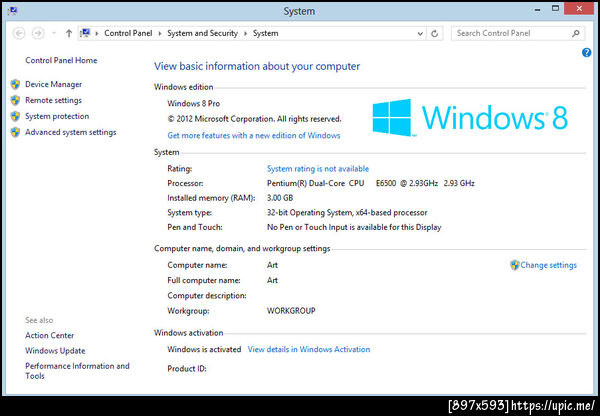This screenshot has width=600, height=416.
Task: Minimize the System window
Action: tap(538, 10)
